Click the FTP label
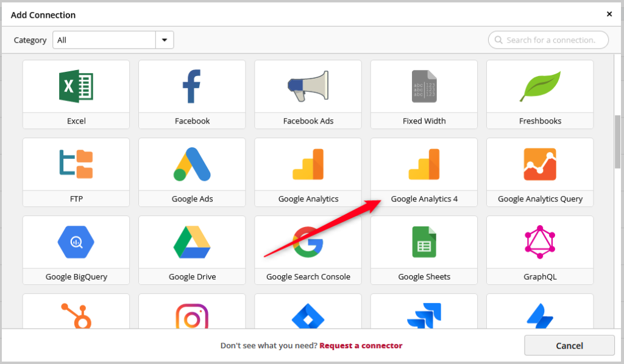624x364 pixels. coord(76,198)
